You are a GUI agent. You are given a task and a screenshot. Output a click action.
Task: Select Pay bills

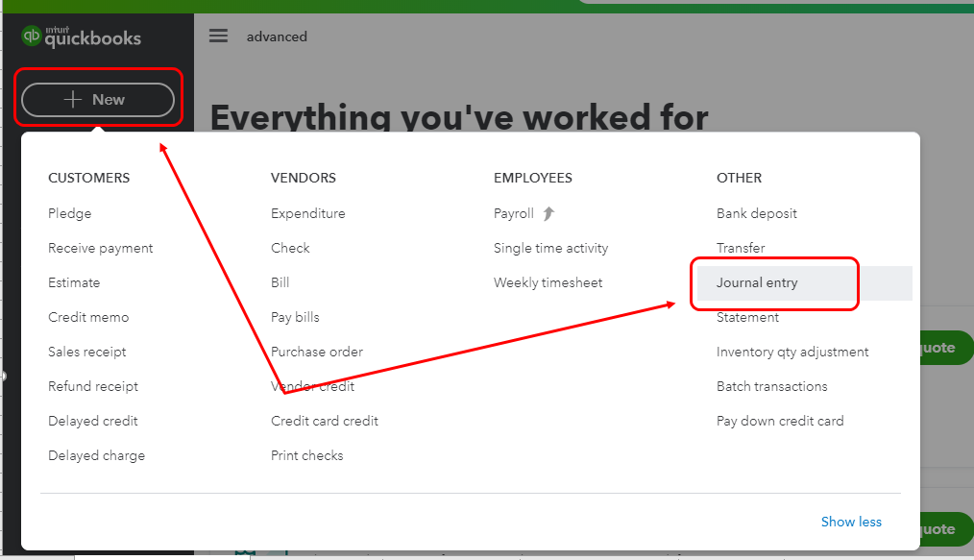pos(295,317)
